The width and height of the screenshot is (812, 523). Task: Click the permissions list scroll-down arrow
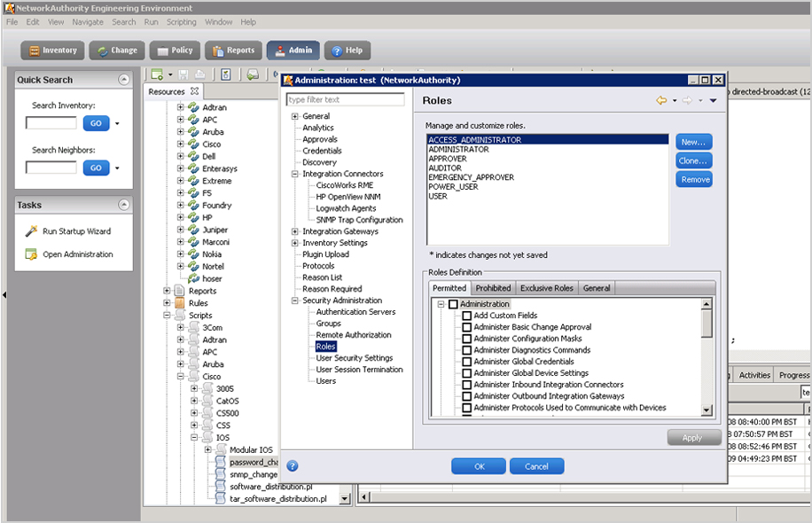pyautogui.click(x=707, y=410)
